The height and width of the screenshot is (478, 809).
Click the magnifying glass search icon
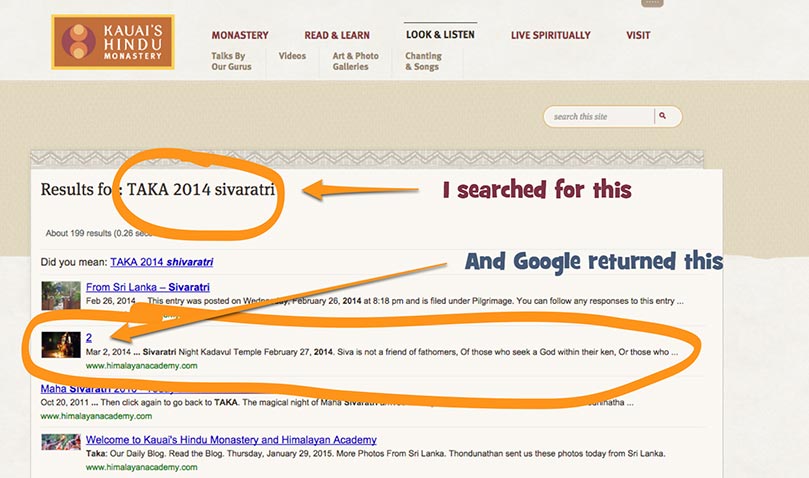coord(662,117)
